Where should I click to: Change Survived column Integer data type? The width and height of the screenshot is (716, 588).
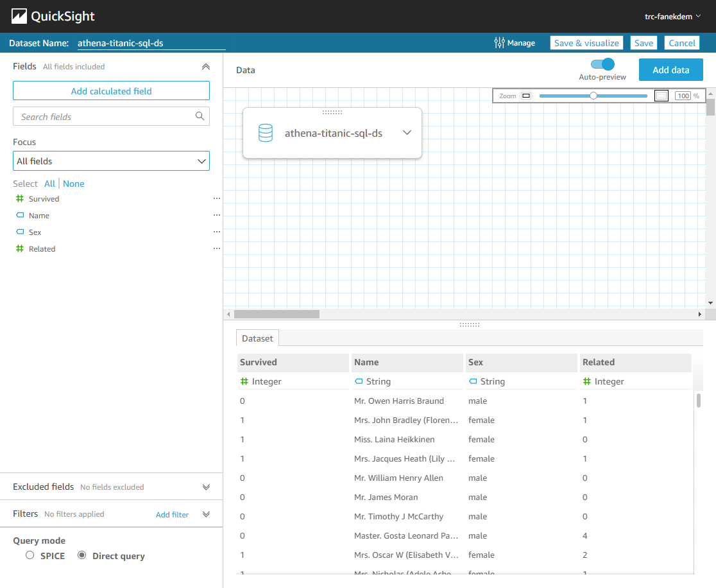[260, 381]
